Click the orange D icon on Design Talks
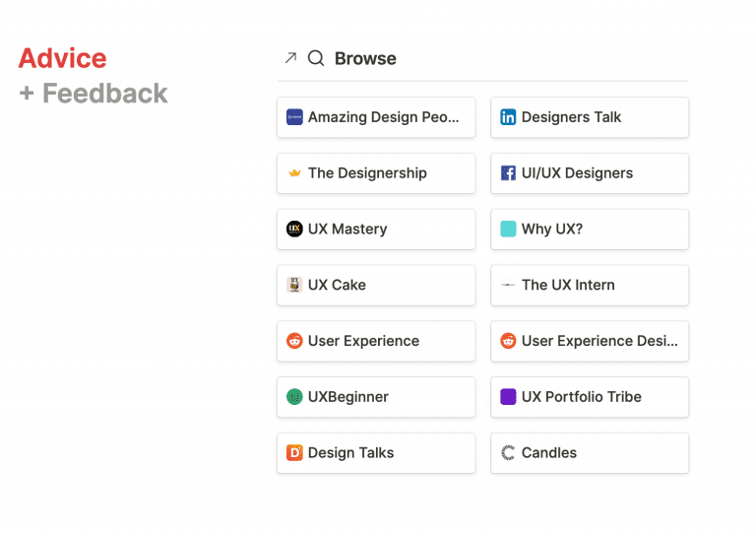 point(294,453)
